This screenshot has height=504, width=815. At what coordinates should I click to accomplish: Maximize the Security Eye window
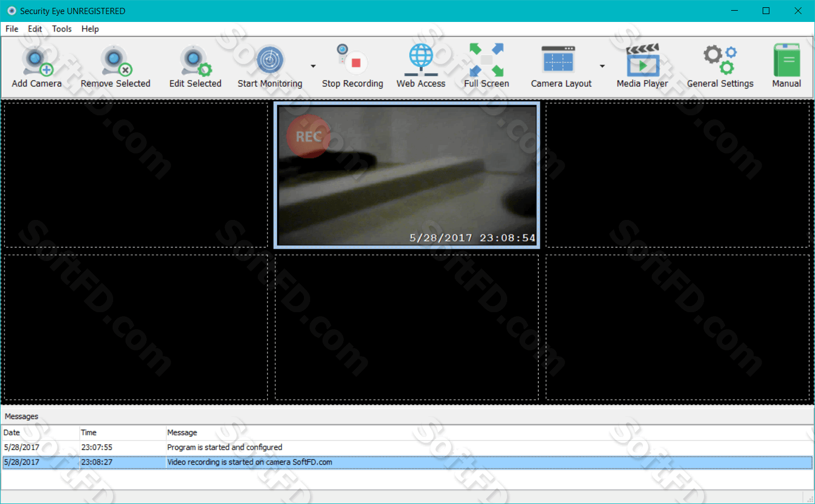click(766, 11)
